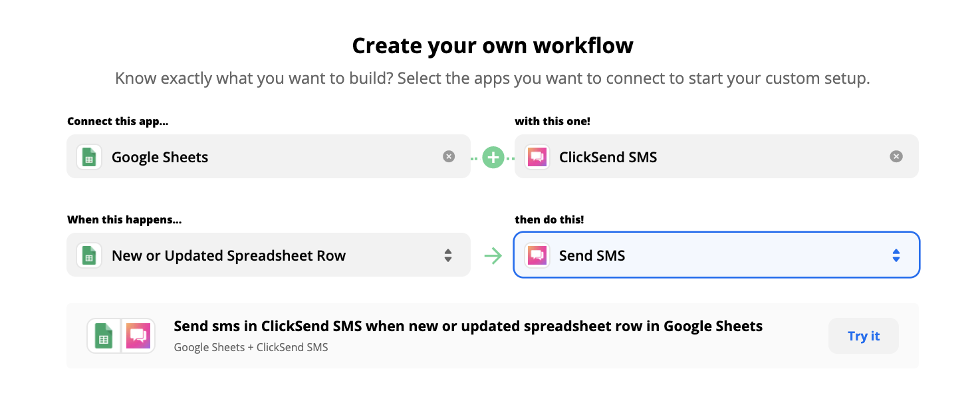Click the green arrow between trigger and action

493,256
